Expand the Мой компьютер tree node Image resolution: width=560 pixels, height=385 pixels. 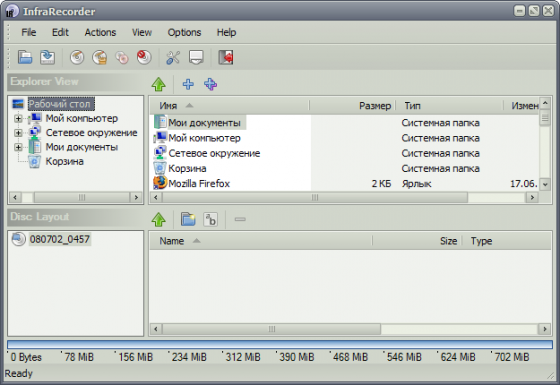pos(18,118)
